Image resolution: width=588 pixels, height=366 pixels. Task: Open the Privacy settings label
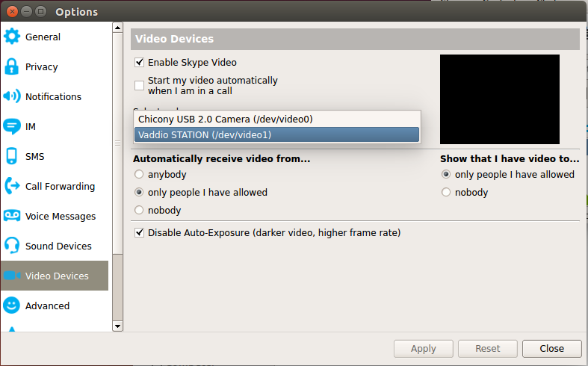pyautogui.click(x=42, y=66)
